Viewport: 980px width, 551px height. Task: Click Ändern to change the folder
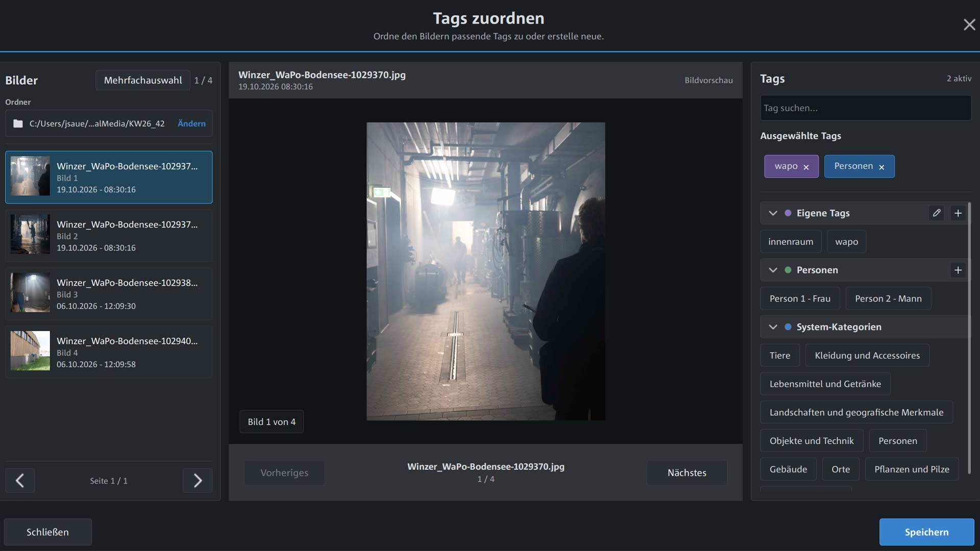[x=191, y=123]
